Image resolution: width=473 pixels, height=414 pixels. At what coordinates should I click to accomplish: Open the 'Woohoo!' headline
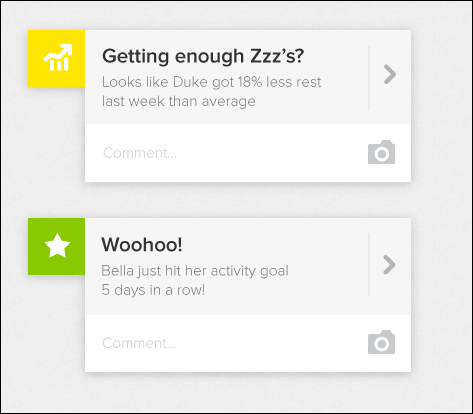(142, 244)
